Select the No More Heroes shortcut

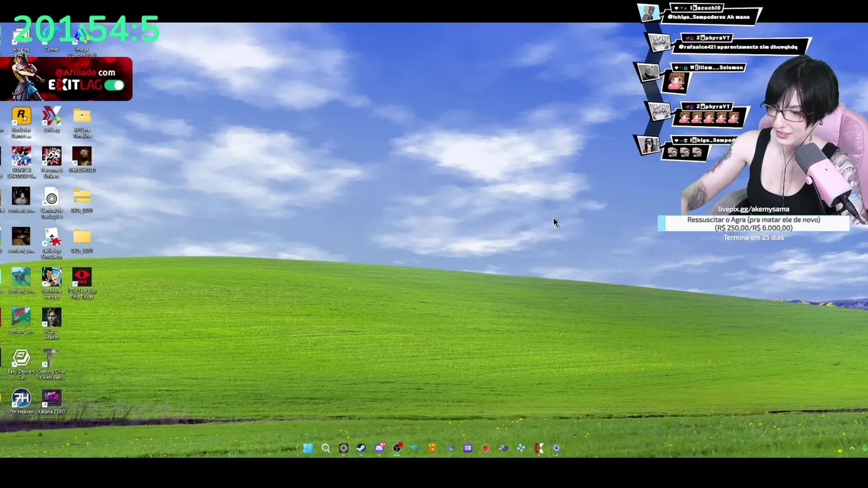(x=52, y=284)
